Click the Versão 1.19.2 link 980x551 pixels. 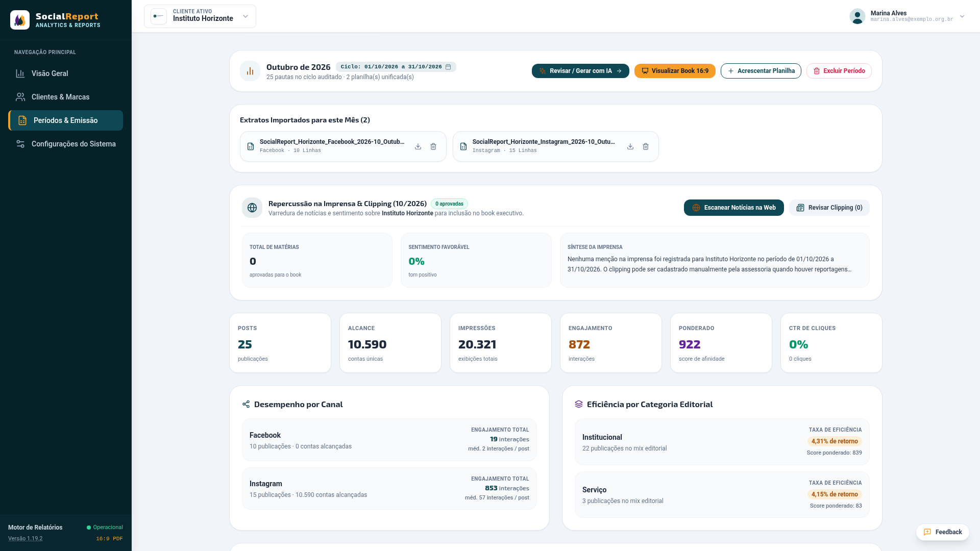(x=26, y=539)
